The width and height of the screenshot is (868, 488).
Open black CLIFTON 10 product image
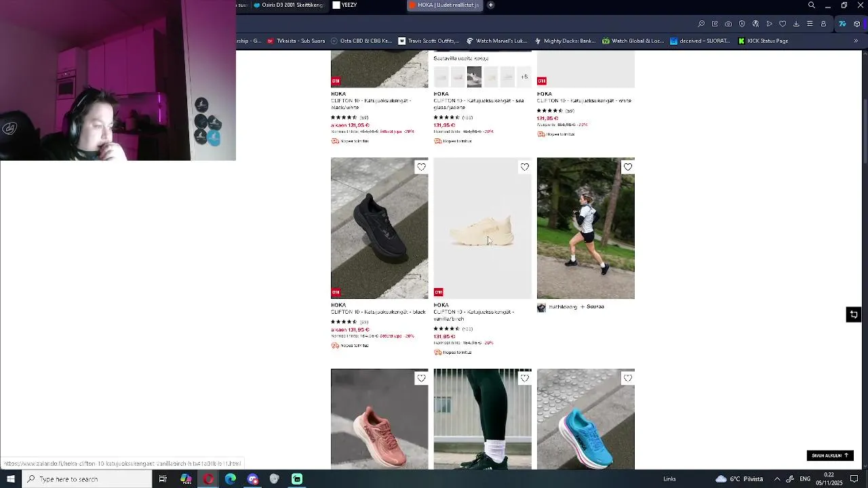pyautogui.click(x=379, y=228)
